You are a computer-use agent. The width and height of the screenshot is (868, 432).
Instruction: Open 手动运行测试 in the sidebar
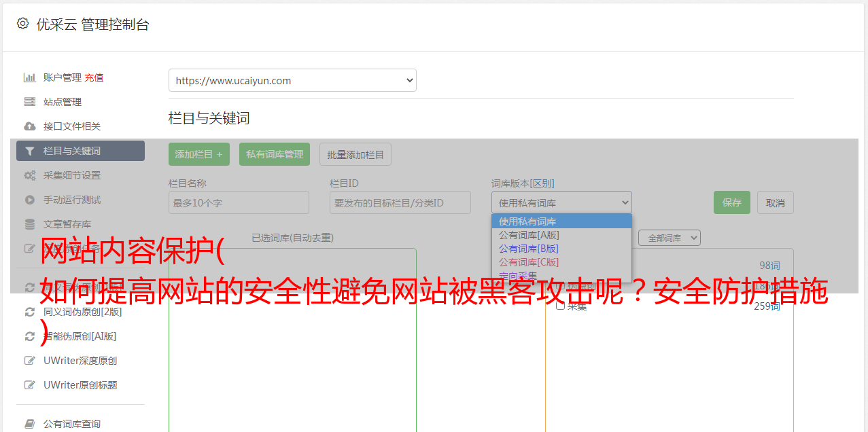pyautogui.click(x=72, y=200)
